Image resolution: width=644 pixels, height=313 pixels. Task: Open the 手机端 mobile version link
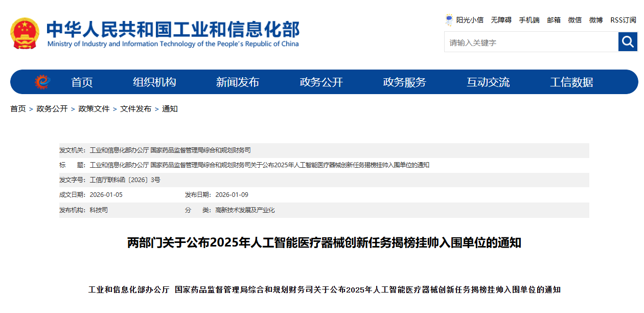[x=529, y=20]
